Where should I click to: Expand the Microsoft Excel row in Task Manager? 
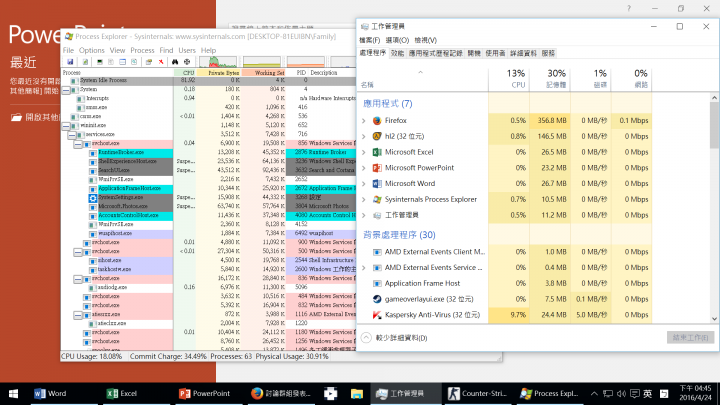[364, 152]
